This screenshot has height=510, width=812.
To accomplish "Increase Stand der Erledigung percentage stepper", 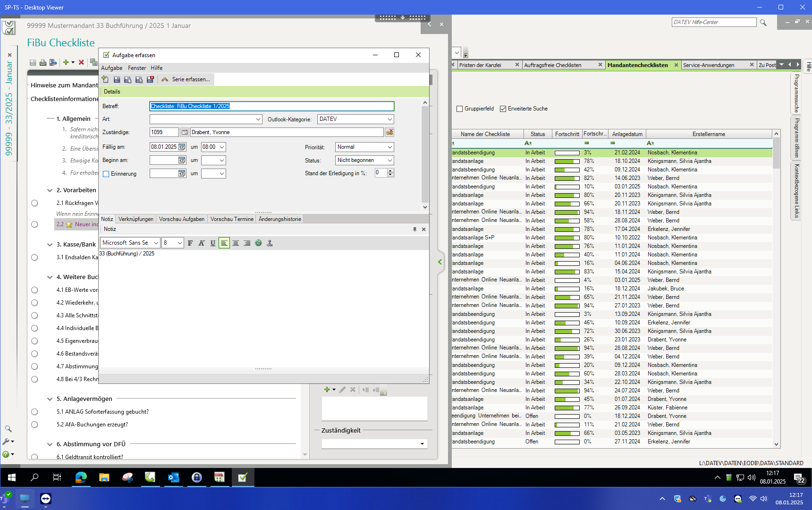I will (390, 171).
